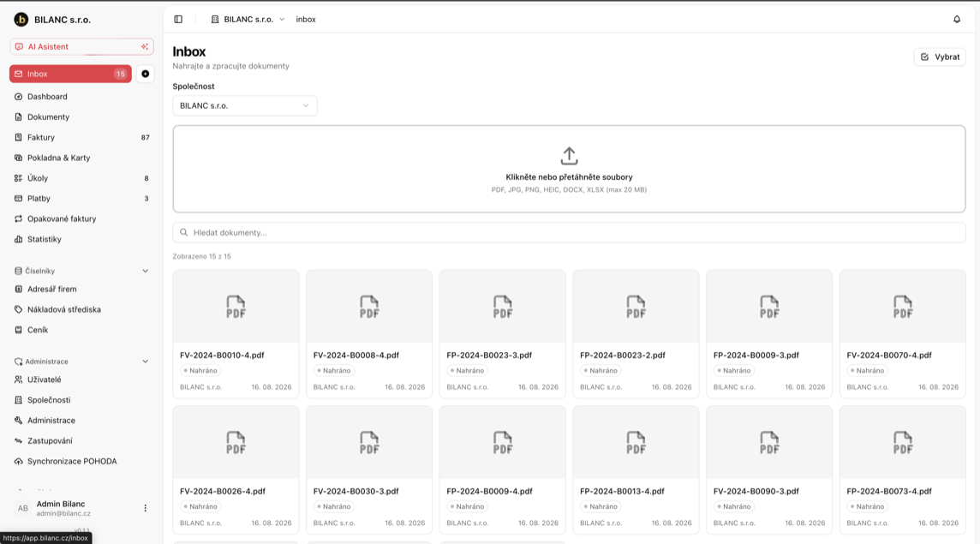Open the AI Asistent button
The height and width of the screenshot is (544, 980).
pos(81,46)
